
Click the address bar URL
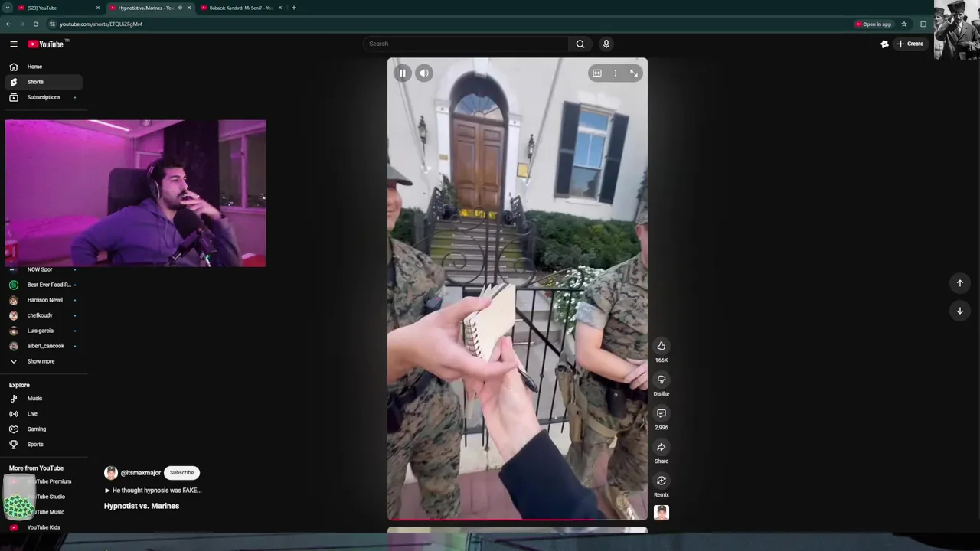(x=101, y=24)
